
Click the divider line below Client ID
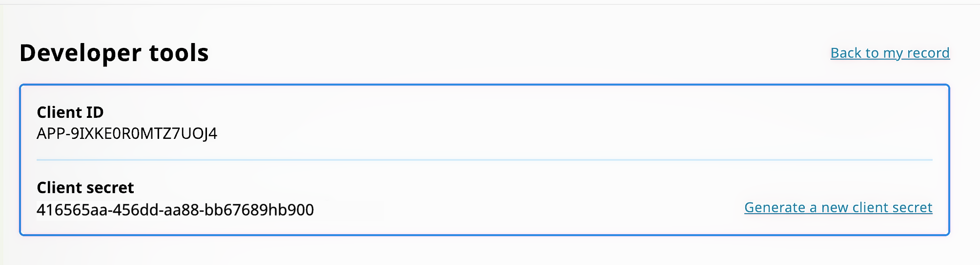(484, 160)
